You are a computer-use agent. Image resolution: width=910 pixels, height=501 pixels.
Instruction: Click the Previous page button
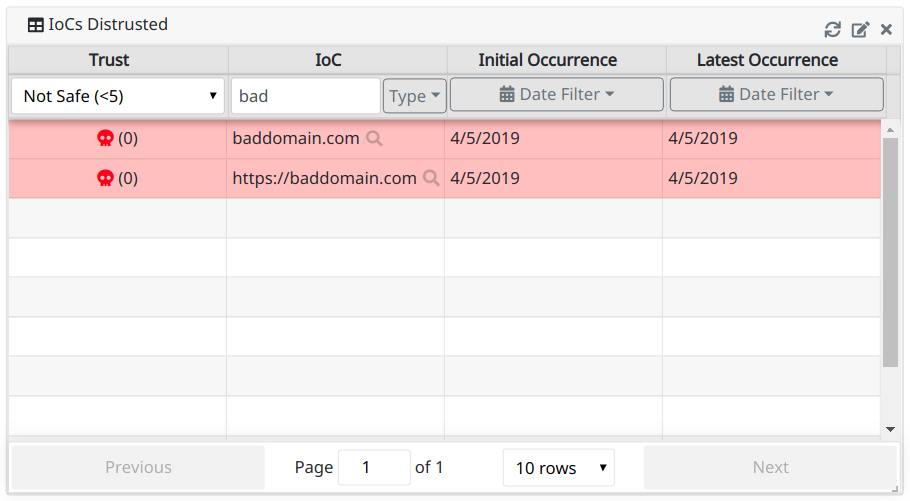point(138,468)
